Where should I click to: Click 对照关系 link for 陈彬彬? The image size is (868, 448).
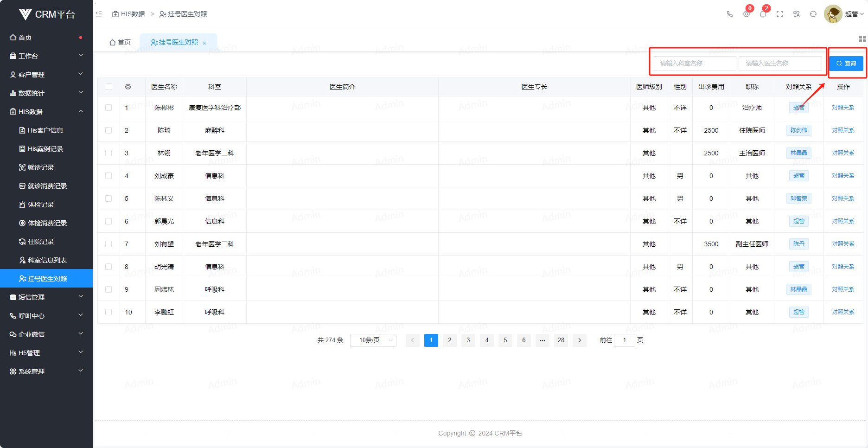pyautogui.click(x=843, y=108)
